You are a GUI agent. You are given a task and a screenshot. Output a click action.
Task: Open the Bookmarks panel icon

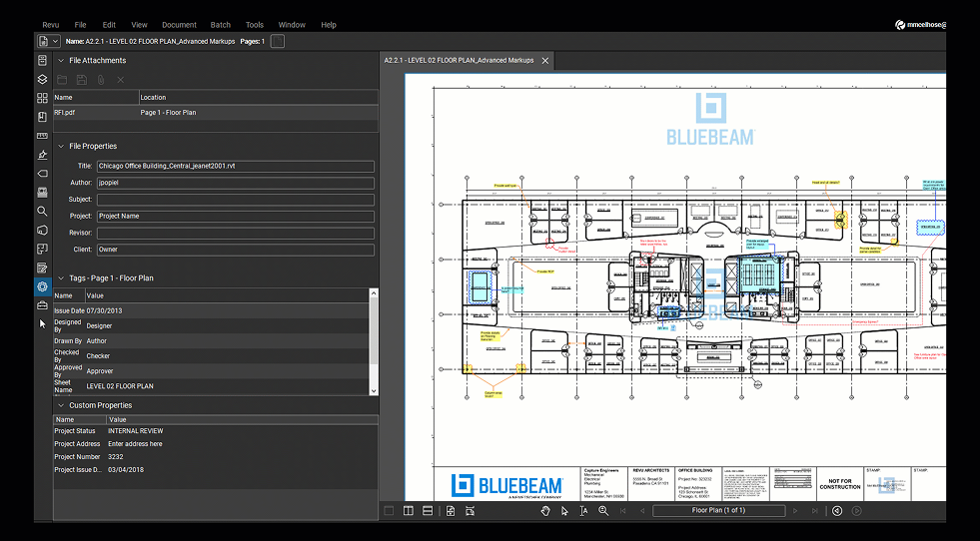click(x=43, y=117)
